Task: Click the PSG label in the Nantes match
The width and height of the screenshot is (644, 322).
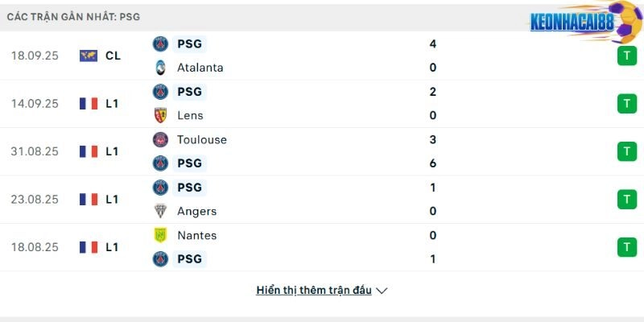Action: point(190,259)
